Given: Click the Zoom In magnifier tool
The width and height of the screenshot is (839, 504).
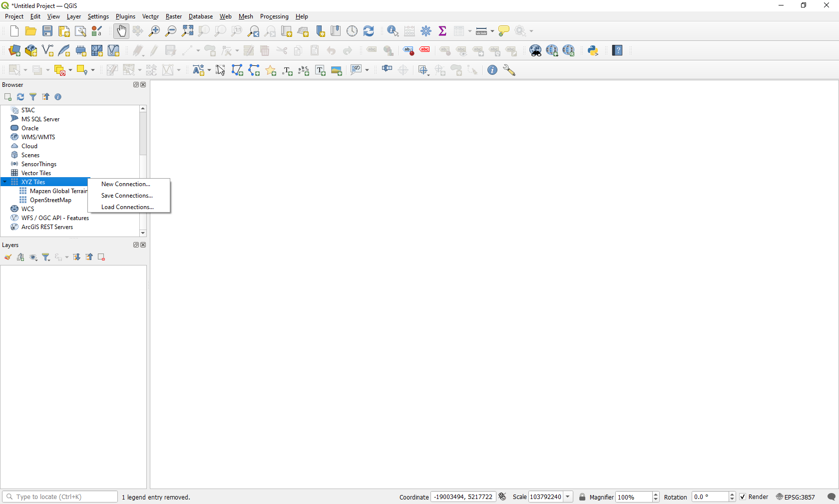Looking at the screenshot, I should 154,31.
